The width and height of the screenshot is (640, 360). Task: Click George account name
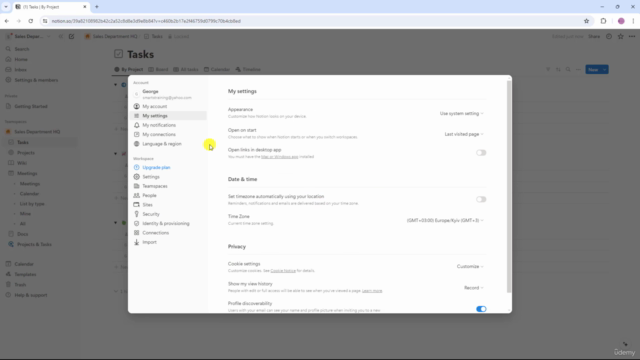pos(150,91)
